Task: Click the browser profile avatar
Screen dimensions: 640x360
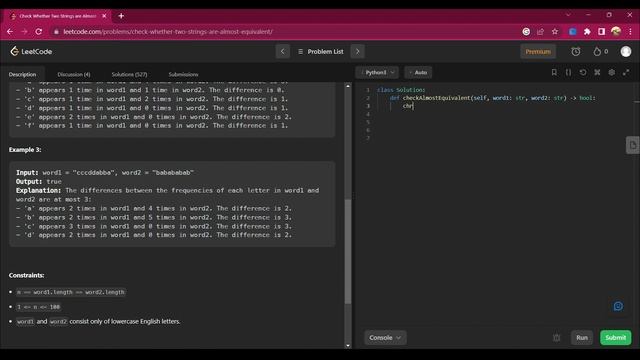Action: tap(616, 31)
